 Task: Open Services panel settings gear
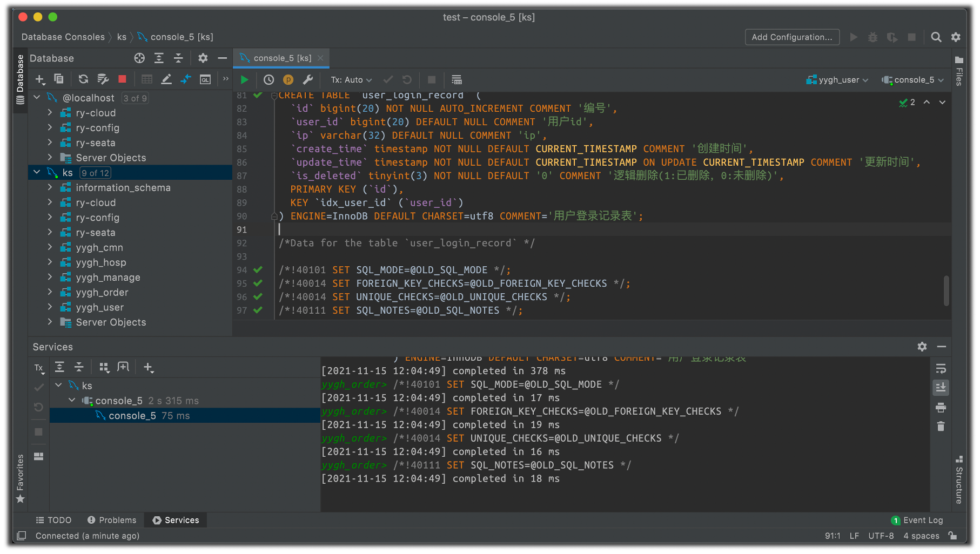pyautogui.click(x=922, y=347)
